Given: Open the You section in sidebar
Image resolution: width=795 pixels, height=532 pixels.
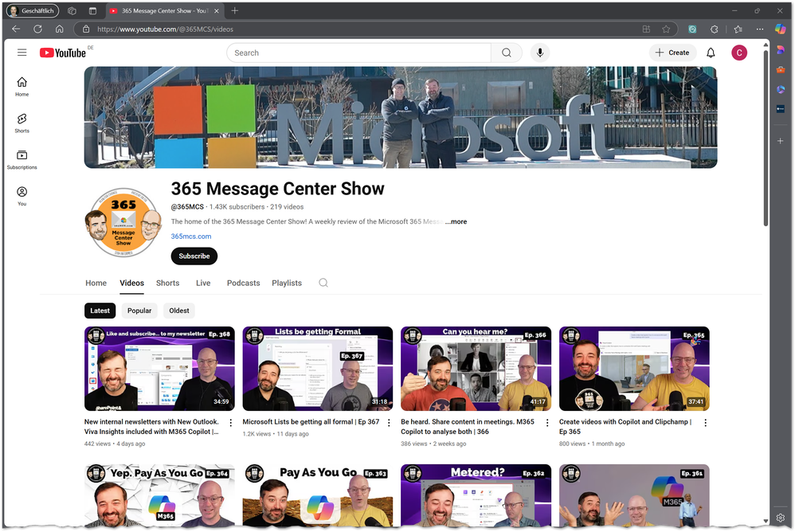Looking at the screenshot, I should tap(22, 196).
